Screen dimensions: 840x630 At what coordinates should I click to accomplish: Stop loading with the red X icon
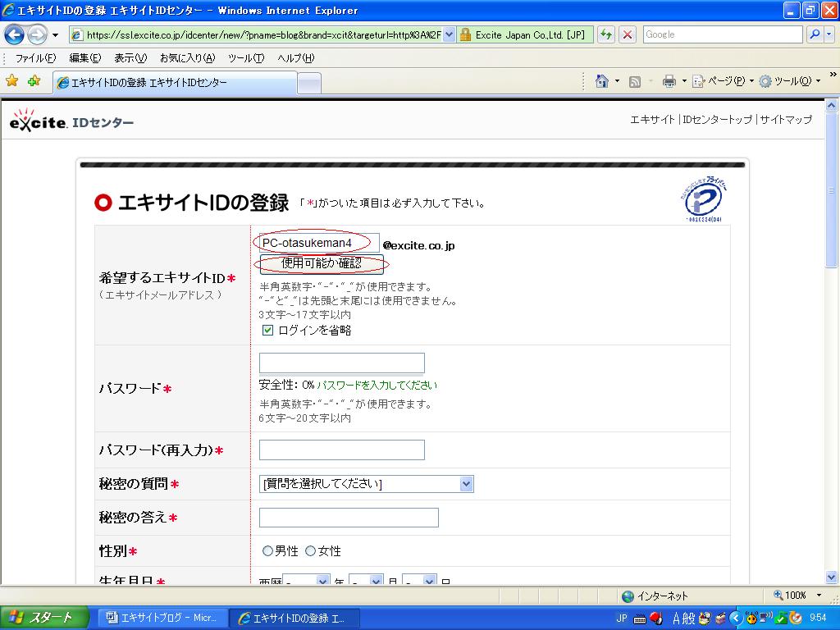(x=627, y=34)
